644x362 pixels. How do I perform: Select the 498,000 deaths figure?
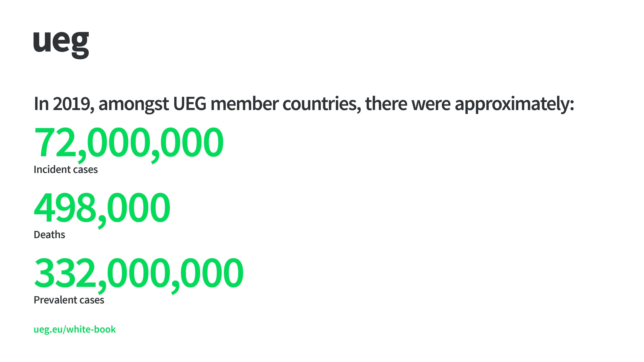[x=102, y=208]
